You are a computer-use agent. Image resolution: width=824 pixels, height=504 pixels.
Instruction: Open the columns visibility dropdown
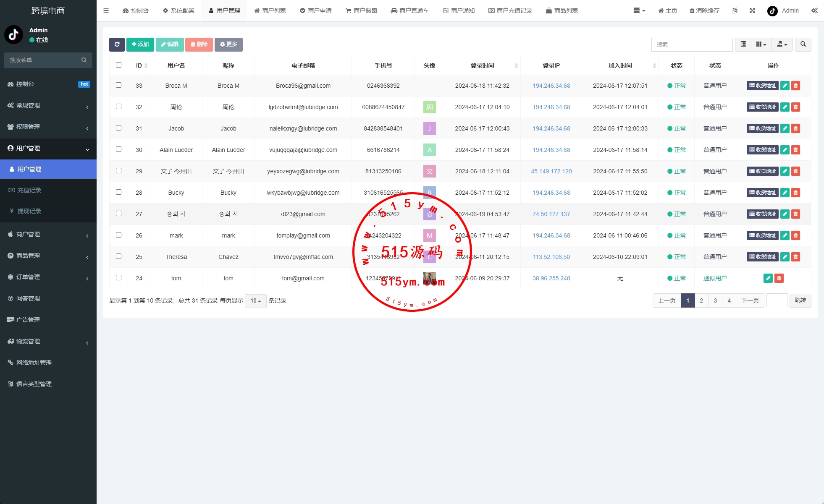(761, 44)
